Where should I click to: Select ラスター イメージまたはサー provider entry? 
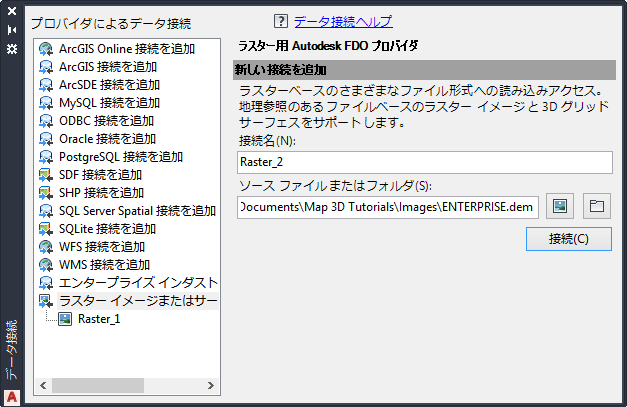coord(138,301)
